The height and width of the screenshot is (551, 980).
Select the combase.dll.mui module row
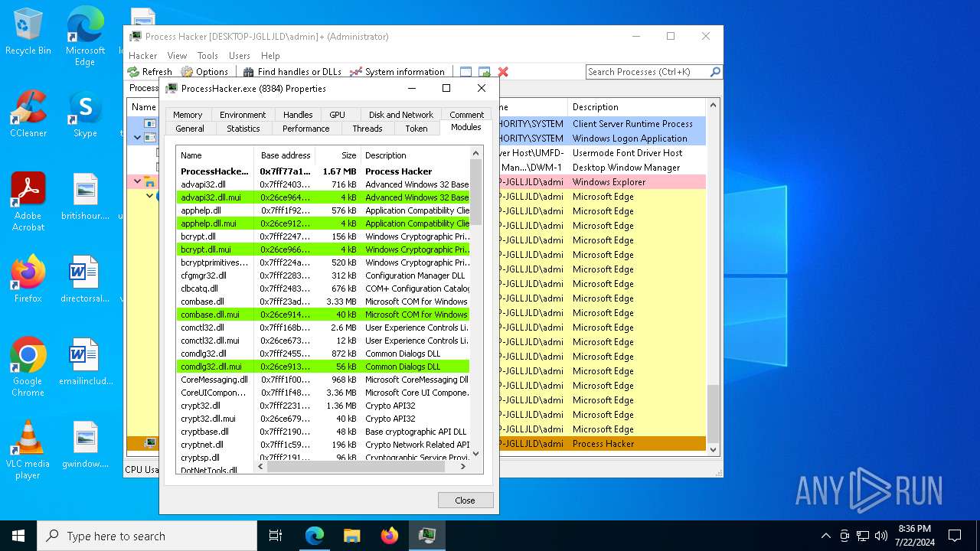(322, 315)
